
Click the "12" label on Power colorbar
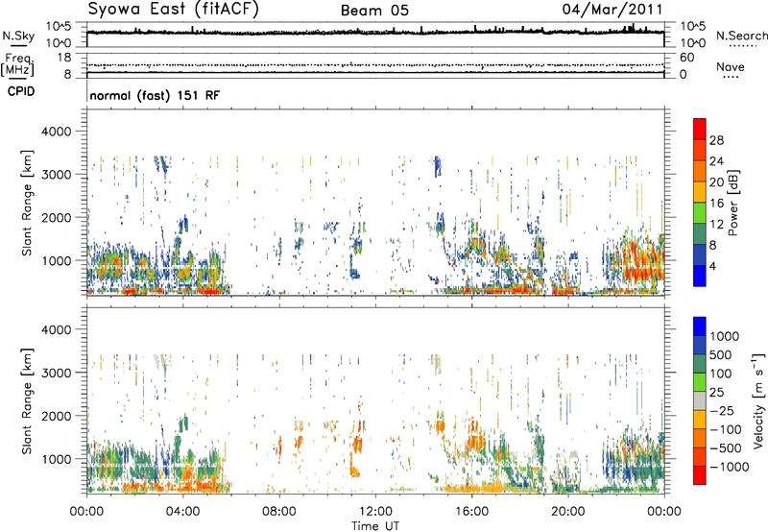pos(716,225)
